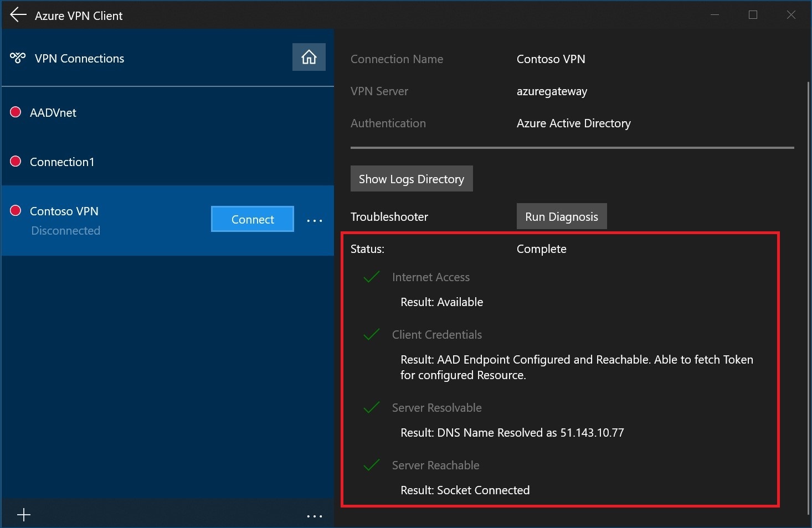Click red status dot beside Connection1
Viewport: 812px width, 528px height.
click(x=16, y=162)
